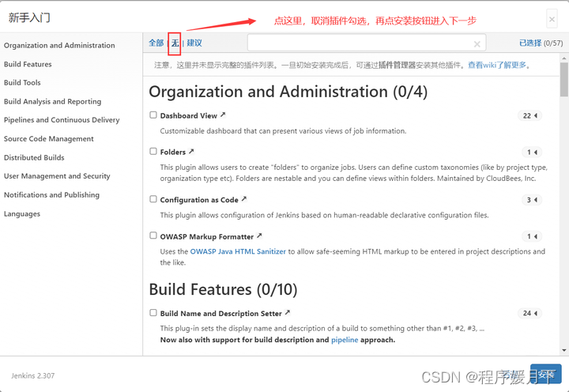This screenshot has width=569, height=392.
Task: Click 建议 to select suggested plugins
Action: (194, 43)
